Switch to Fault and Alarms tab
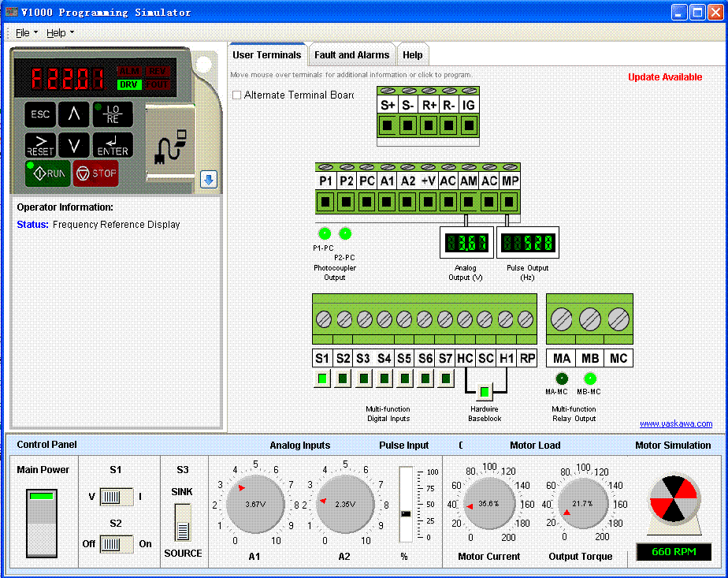728x578 pixels. [x=351, y=55]
